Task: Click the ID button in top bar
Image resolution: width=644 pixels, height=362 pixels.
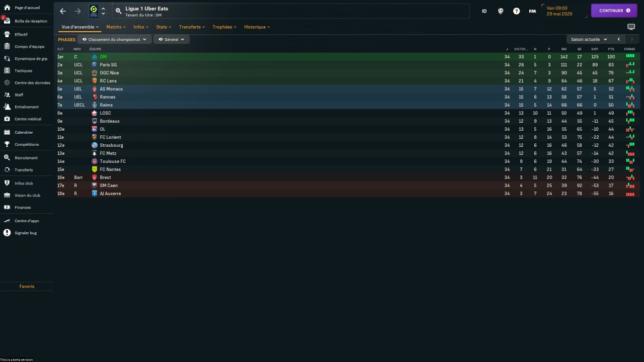Action: 485,11
